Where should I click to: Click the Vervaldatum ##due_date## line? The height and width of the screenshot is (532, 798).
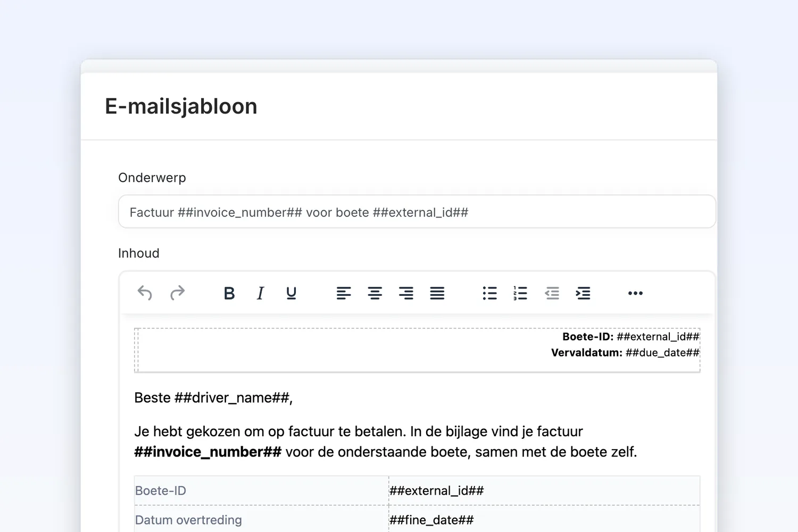(625, 353)
